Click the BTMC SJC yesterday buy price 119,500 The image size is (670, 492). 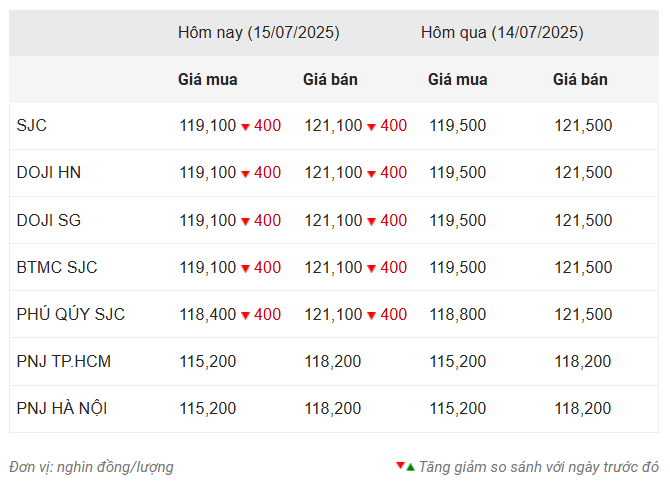pos(458,268)
